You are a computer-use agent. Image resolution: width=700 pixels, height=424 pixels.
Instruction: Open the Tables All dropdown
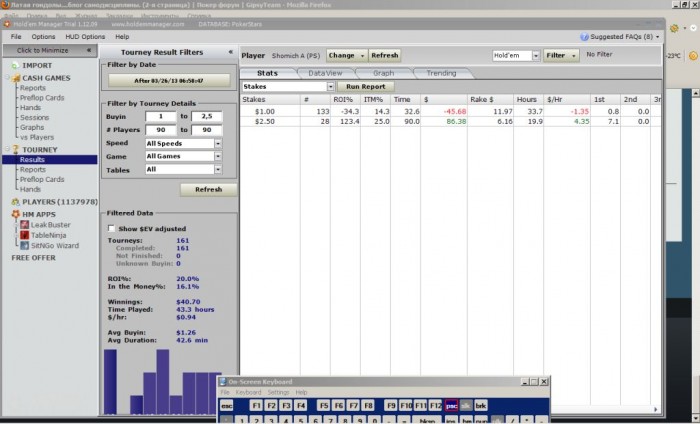[218, 170]
